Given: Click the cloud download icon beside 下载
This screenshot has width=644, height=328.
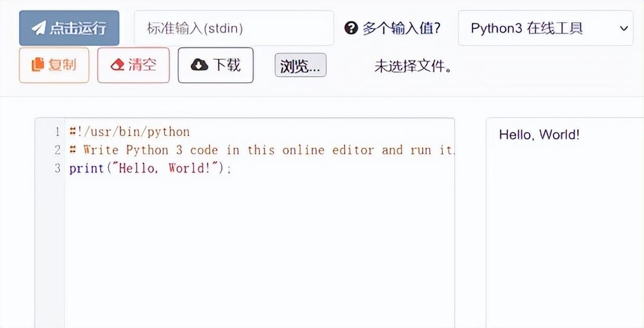Looking at the screenshot, I should point(199,65).
